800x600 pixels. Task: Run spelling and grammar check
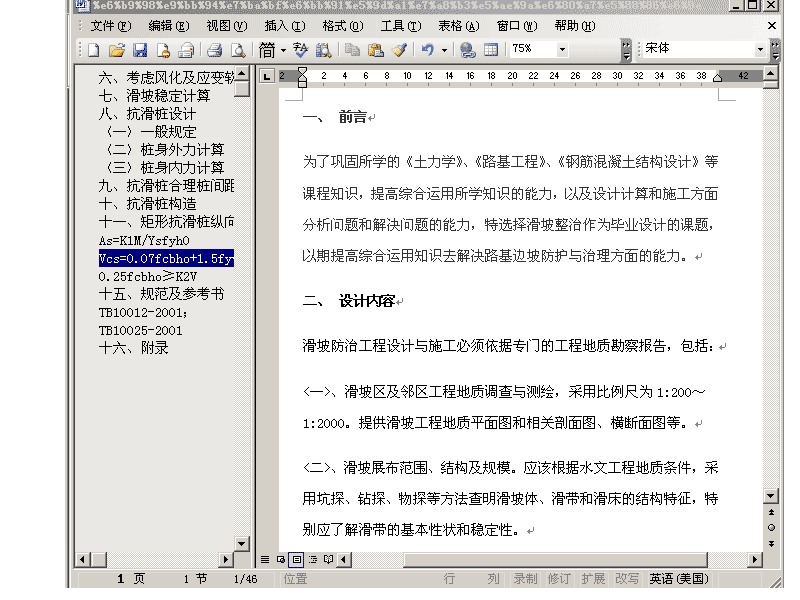tap(301, 50)
